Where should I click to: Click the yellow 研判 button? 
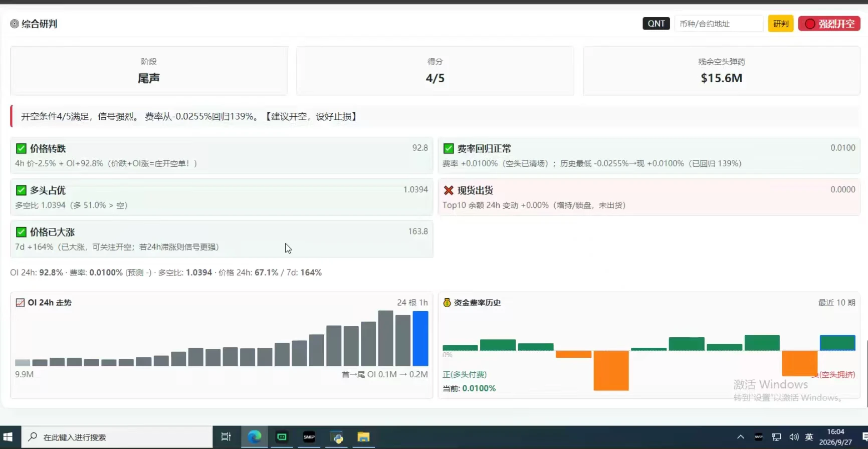pos(781,24)
